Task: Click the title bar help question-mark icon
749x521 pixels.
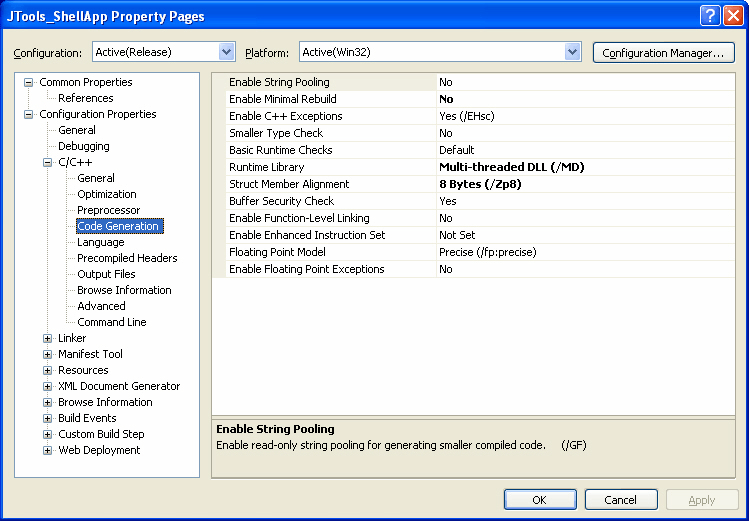Action: click(x=710, y=16)
